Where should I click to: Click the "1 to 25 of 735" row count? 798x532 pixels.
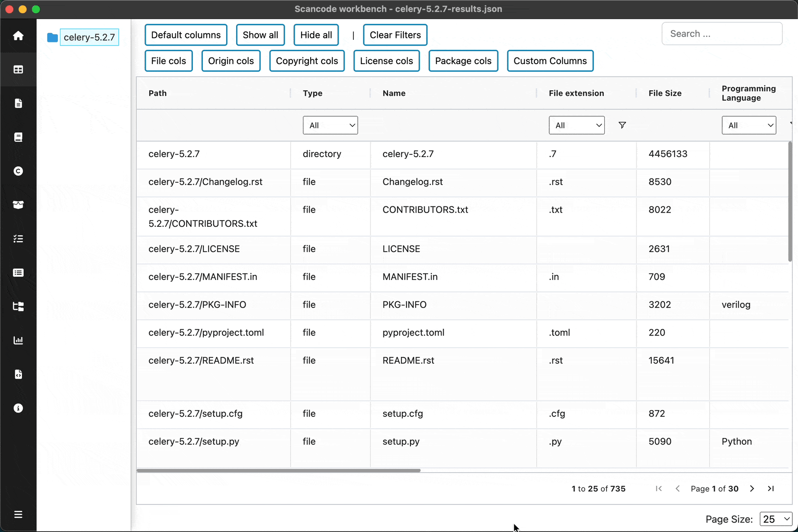click(598, 489)
